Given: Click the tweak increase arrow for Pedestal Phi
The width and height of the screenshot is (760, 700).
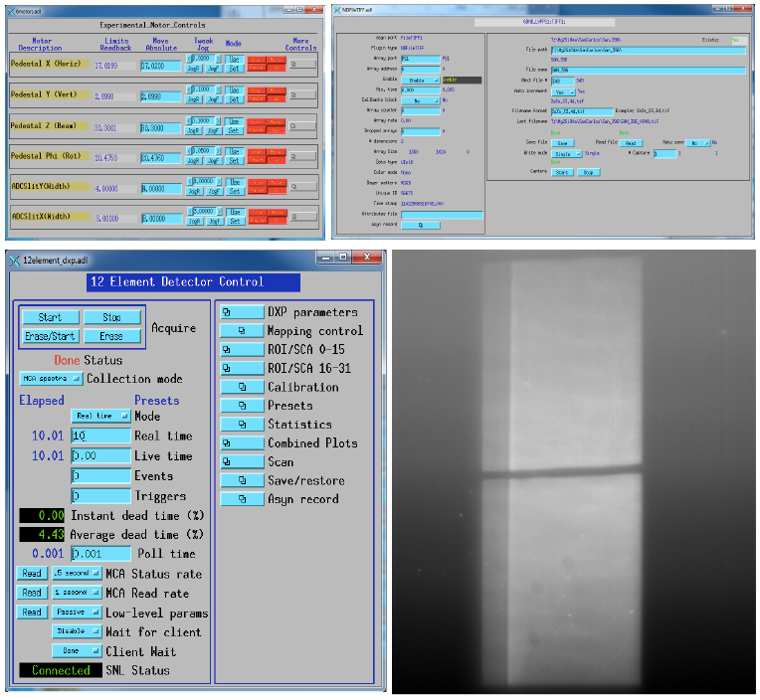Looking at the screenshot, I should (x=218, y=150).
